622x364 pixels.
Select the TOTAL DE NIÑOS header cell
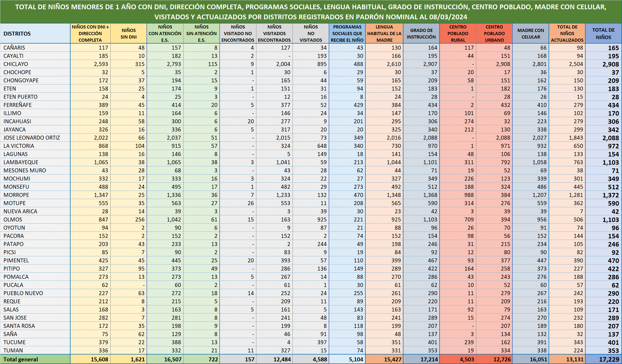pyautogui.click(x=603, y=34)
